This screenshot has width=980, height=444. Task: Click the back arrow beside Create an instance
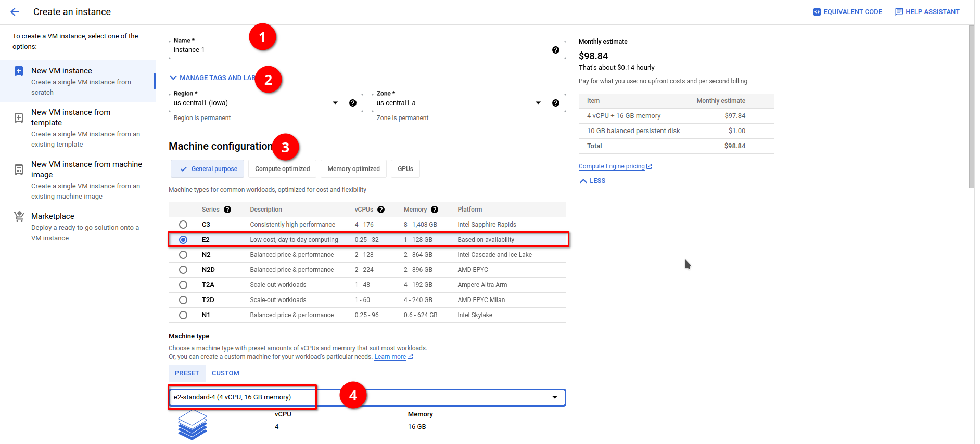point(15,12)
